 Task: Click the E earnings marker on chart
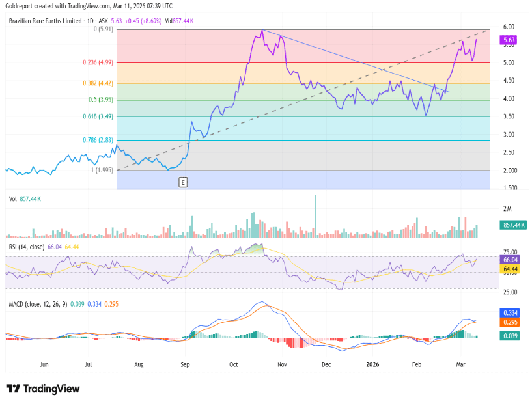[x=183, y=183]
